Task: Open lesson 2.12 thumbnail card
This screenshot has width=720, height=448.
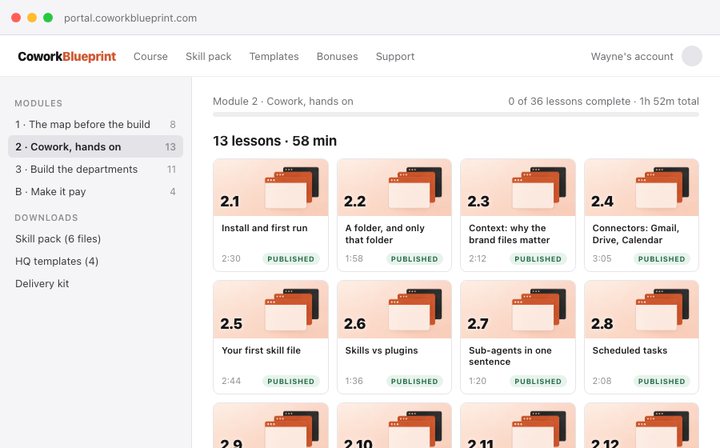Action: 641,426
